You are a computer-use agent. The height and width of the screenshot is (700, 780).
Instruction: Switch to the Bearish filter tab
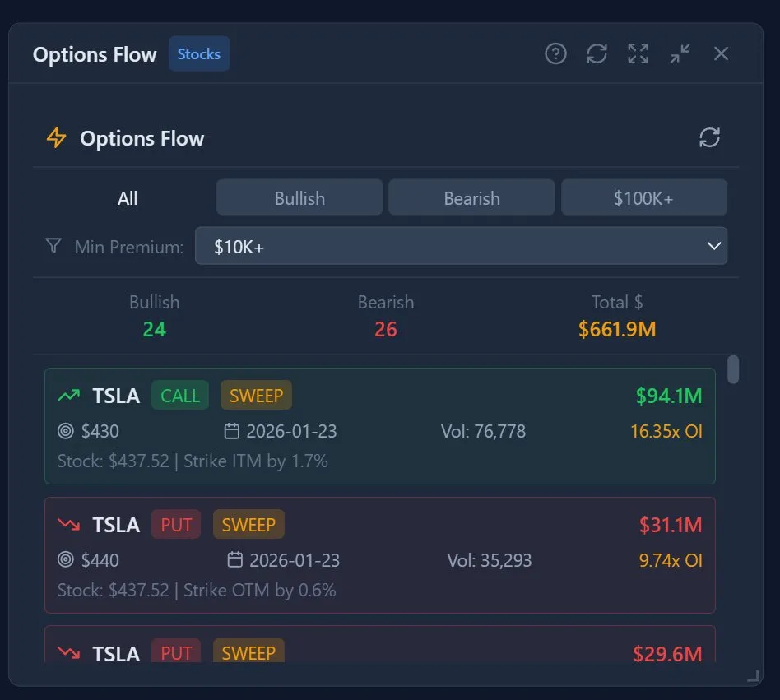pos(471,198)
